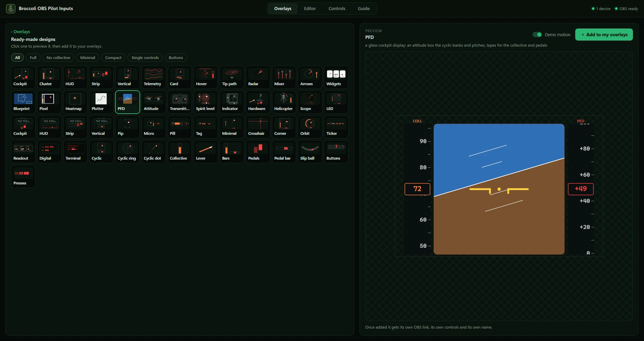Preview the Terminal design
Screen dimensions: 644x341
(x=75, y=152)
